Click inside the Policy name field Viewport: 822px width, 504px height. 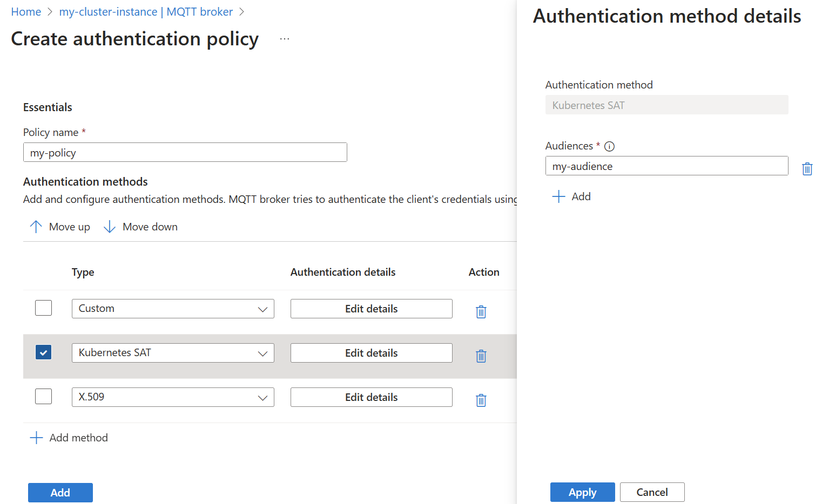coord(185,152)
